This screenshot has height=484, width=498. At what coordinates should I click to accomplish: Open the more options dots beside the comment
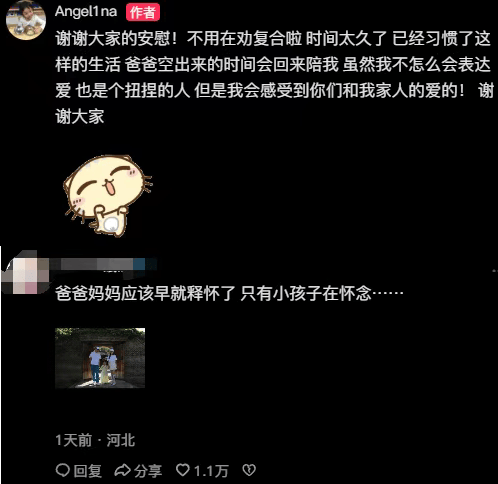[495, 271]
